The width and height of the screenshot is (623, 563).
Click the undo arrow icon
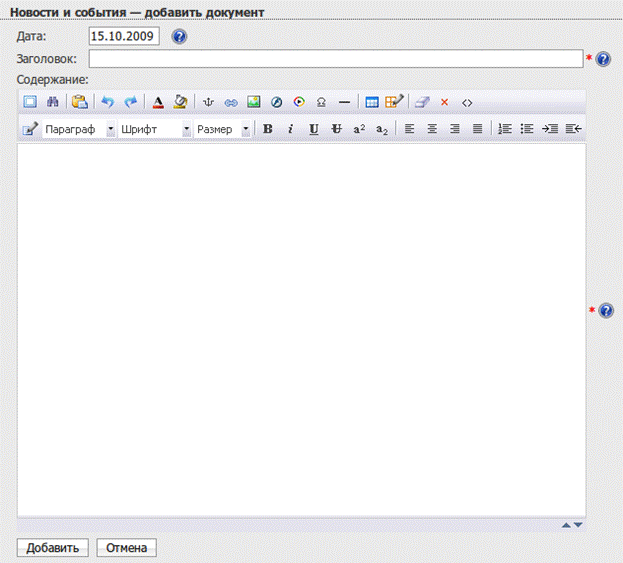(108, 102)
